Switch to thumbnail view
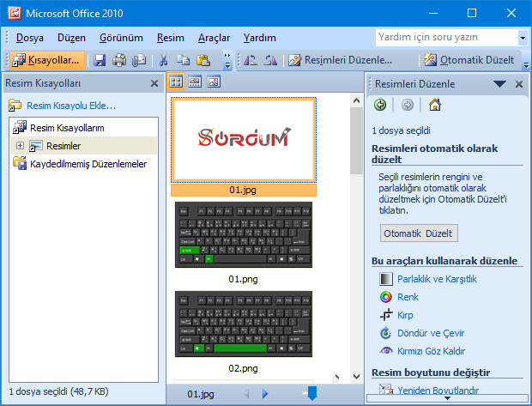 (x=176, y=82)
